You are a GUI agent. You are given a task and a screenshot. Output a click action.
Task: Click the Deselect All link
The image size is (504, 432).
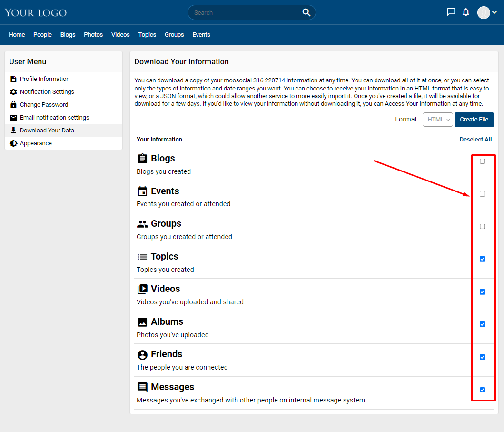point(476,139)
